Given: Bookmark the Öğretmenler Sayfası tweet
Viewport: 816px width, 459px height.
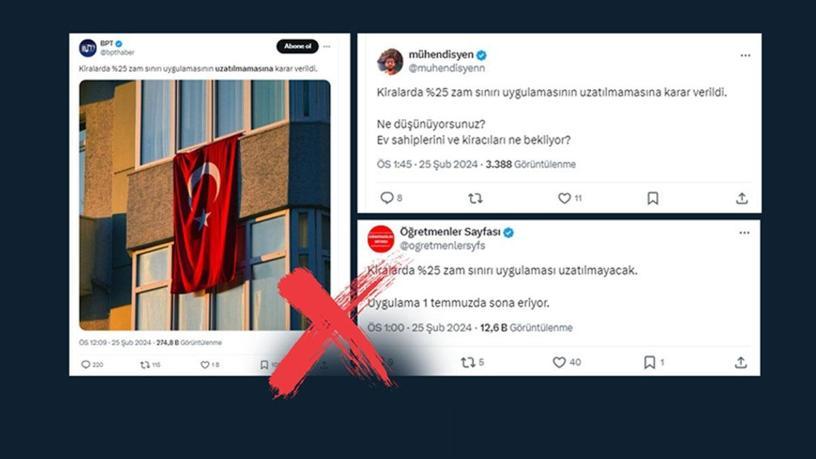Looking at the screenshot, I should (x=649, y=362).
